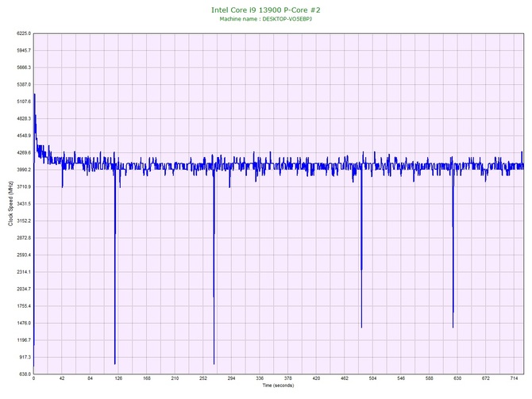The width and height of the screenshot is (532, 399).
Task: Select the Time (seconds) axis label
Action: (278, 386)
